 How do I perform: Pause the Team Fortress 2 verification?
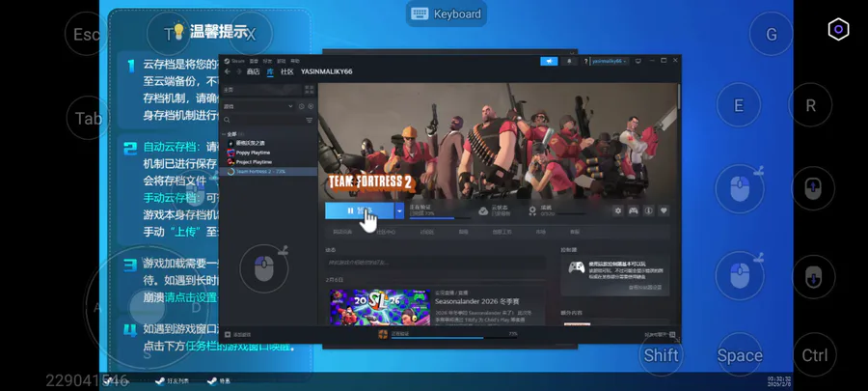pos(360,210)
